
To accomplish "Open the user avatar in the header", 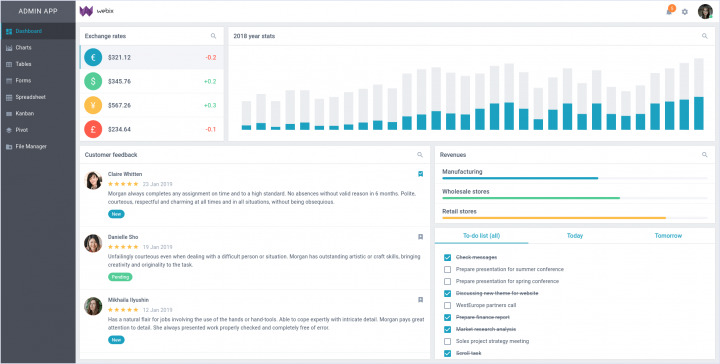I will [705, 11].
